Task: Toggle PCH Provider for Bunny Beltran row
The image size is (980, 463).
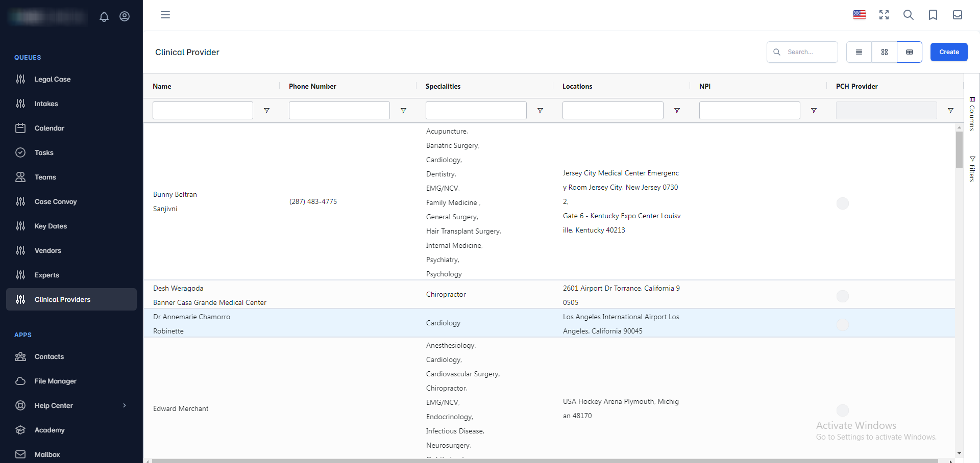Action: click(843, 203)
